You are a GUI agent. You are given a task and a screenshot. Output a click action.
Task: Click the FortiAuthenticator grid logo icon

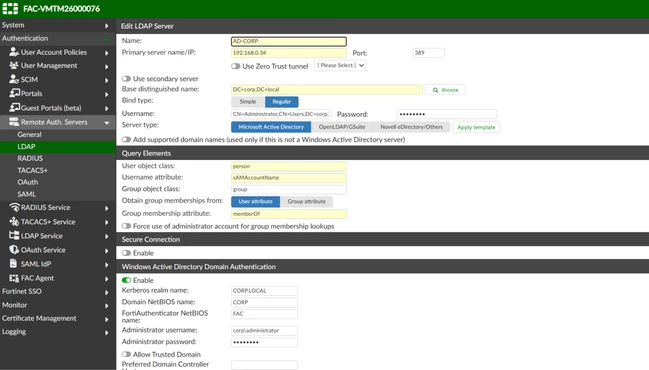10,8
